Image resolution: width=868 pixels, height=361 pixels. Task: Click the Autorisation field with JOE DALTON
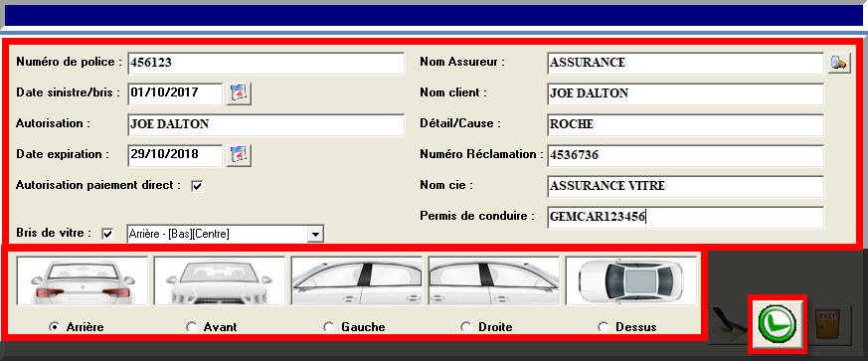click(266, 124)
